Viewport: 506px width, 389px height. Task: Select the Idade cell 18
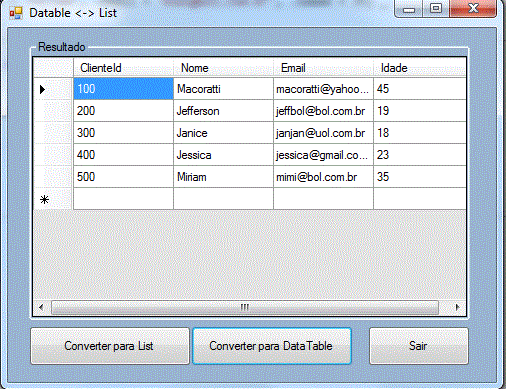(420, 133)
